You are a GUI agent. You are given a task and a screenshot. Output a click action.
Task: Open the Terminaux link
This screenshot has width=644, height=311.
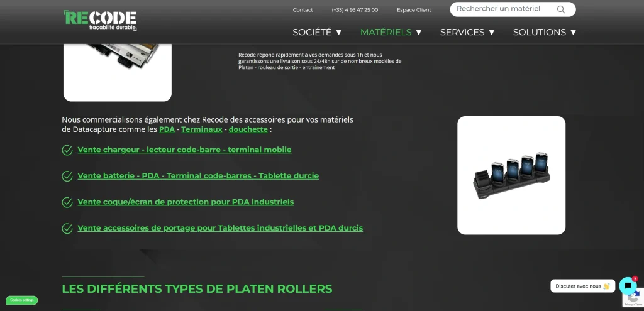pos(202,129)
